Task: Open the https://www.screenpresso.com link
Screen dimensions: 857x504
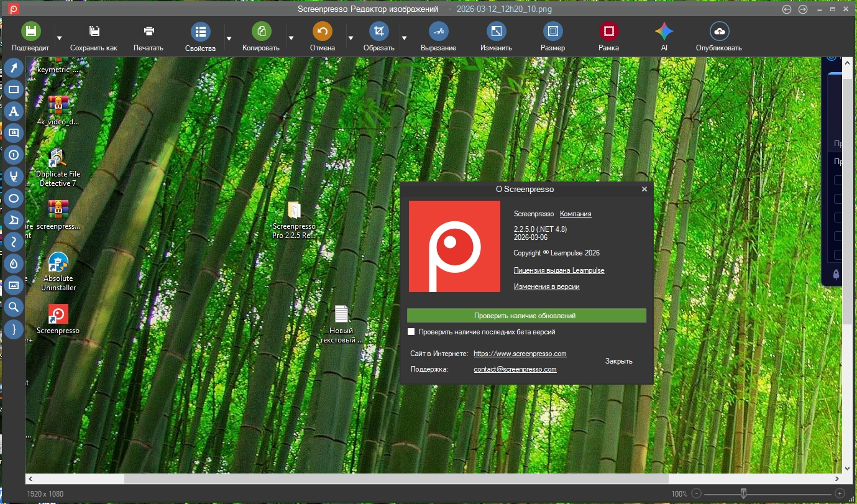Action: 520,354
